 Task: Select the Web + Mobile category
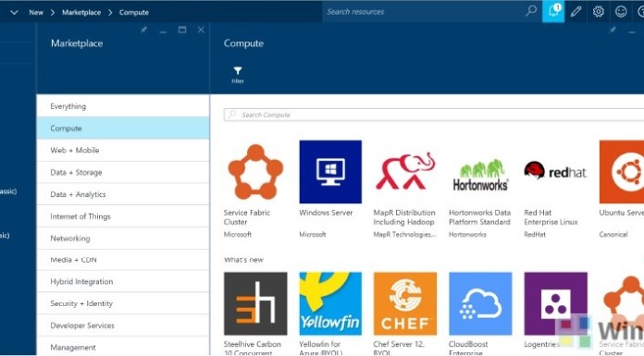pyautogui.click(x=123, y=151)
